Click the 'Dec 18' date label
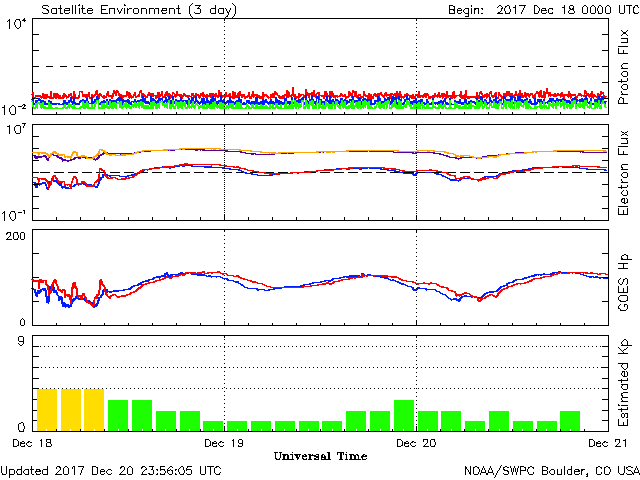The height and width of the screenshot is (480, 640). pyautogui.click(x=32, y=443)
